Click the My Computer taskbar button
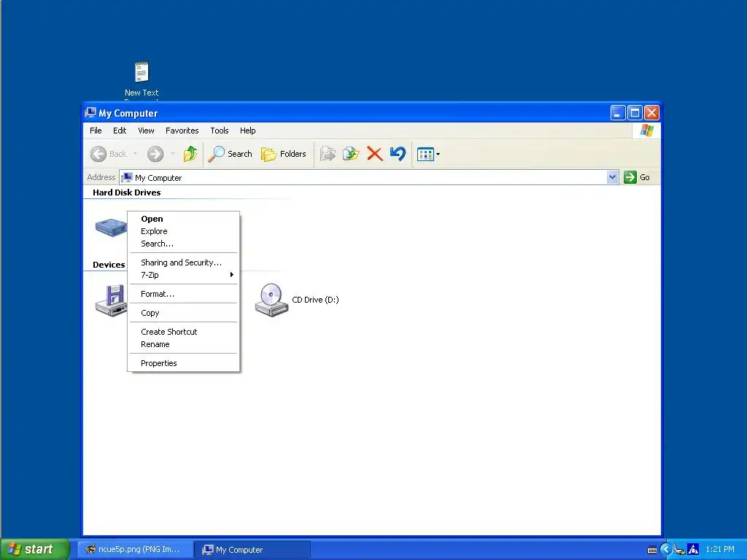 coord(253,550)
